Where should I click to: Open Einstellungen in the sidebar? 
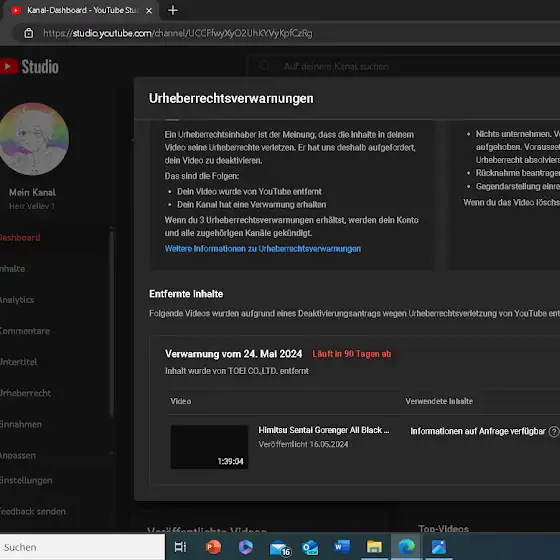[x=26, y=480]
